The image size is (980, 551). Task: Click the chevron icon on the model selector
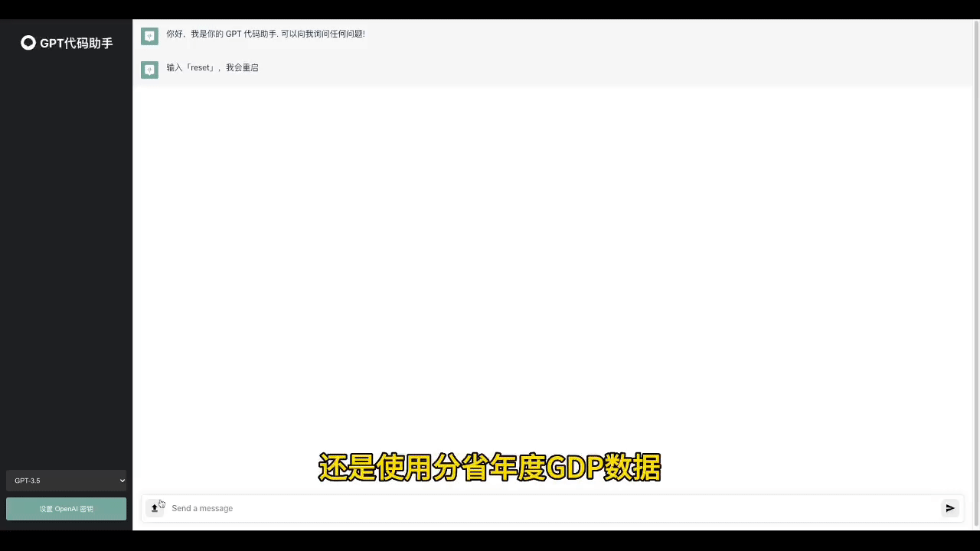(120, 481)
